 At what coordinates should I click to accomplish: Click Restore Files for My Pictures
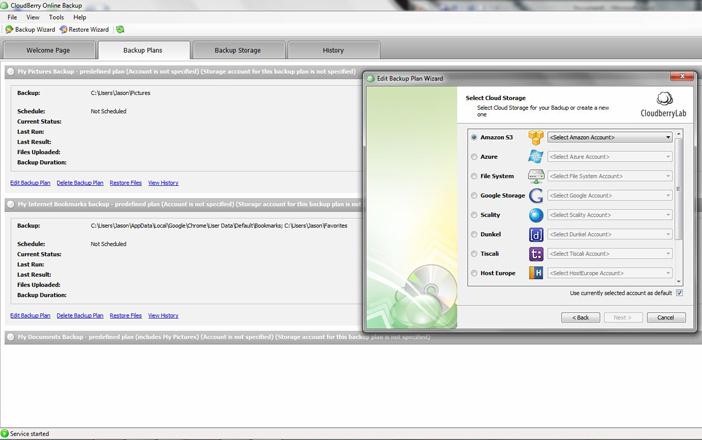pos(125,183)
